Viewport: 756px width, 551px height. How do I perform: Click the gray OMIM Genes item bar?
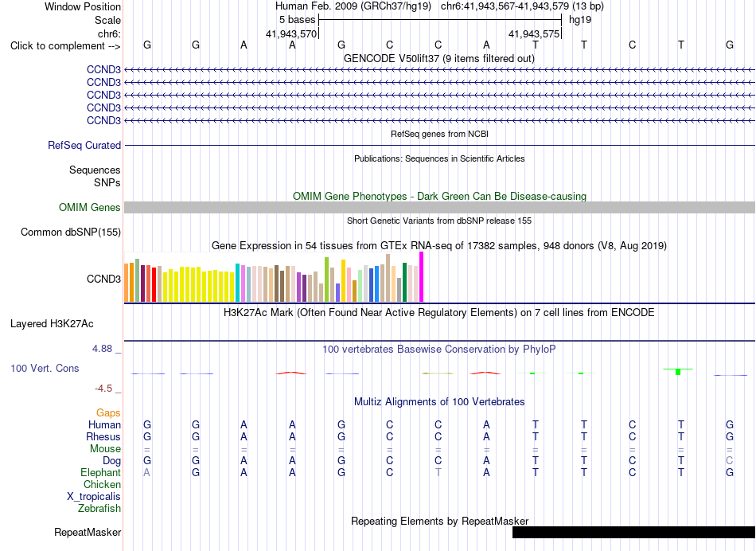pos(439,208)
